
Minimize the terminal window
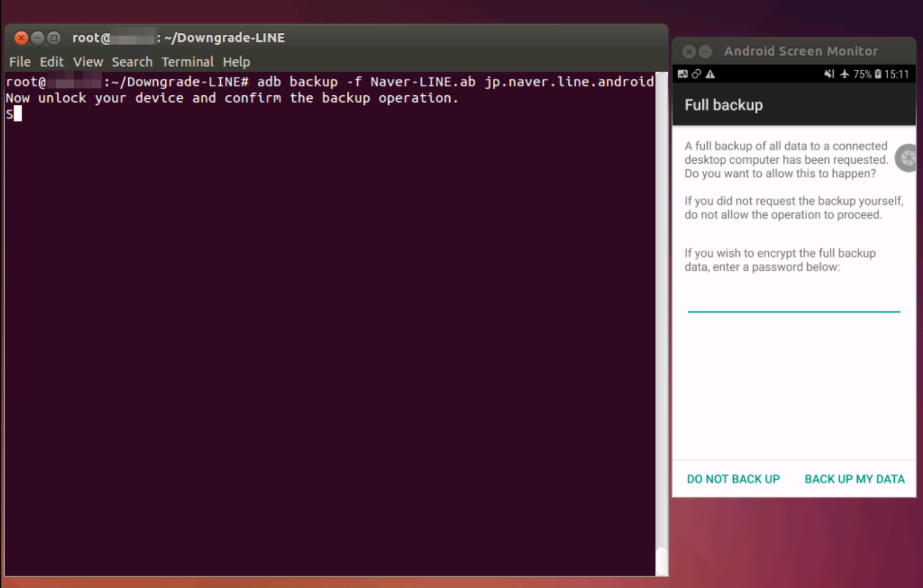point(38,38)
